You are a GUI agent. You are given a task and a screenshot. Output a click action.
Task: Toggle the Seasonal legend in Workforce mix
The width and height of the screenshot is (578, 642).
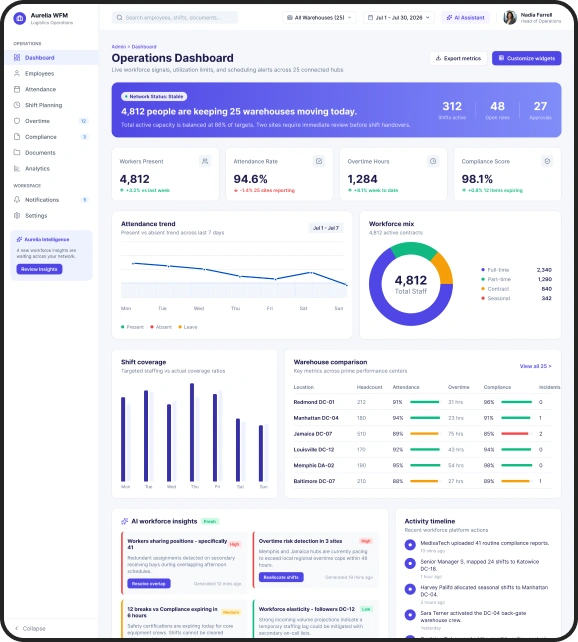click(x=496, y=298)
